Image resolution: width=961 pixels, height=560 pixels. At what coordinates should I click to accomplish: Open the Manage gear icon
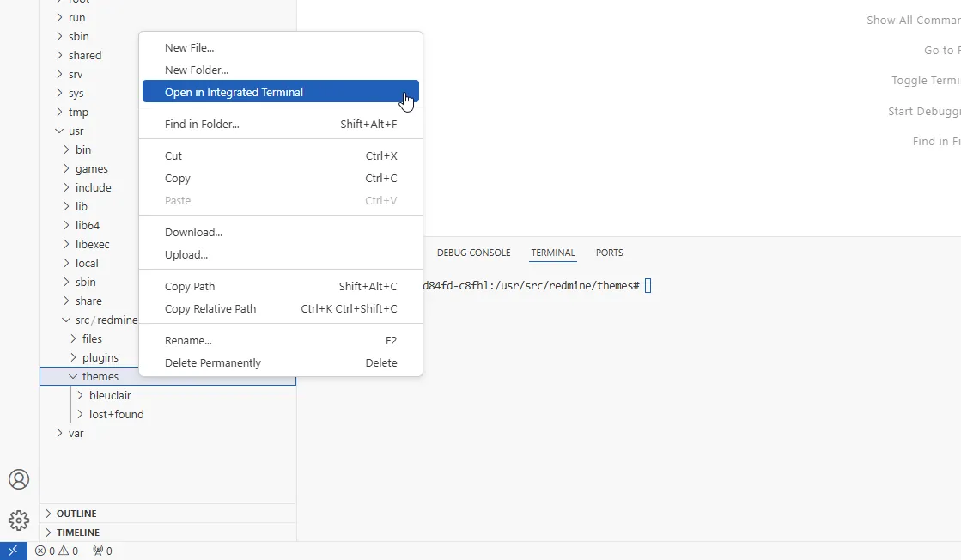click(x=19, y=520)
